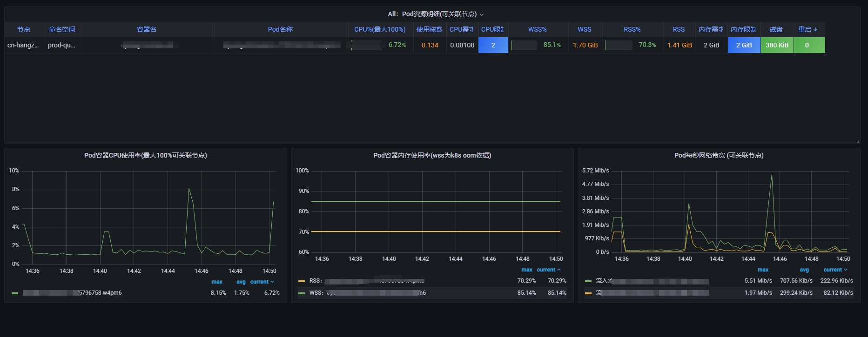The image size is (868, 337).
Task: Click the green inbound (流入) series color icon
Action: [588, 281]
